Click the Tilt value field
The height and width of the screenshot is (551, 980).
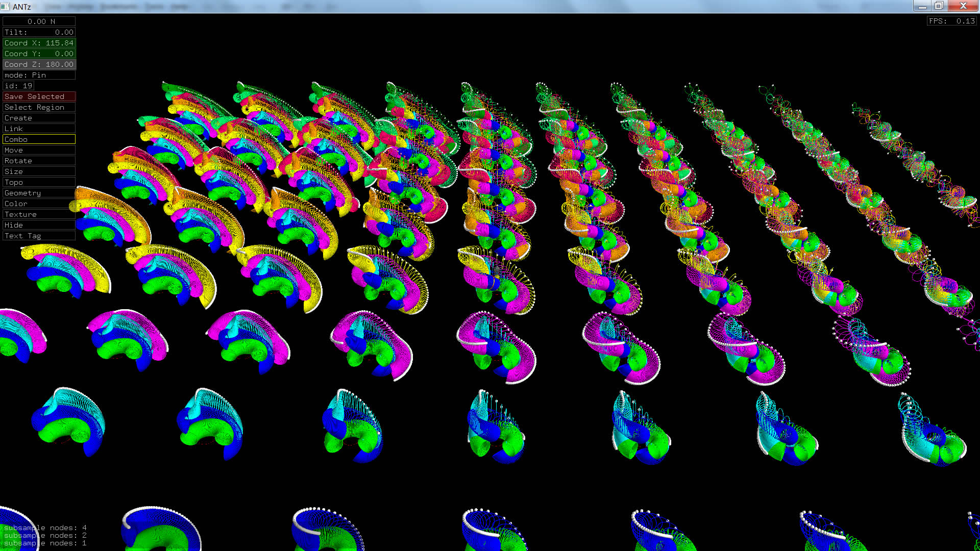coord(39,32)
